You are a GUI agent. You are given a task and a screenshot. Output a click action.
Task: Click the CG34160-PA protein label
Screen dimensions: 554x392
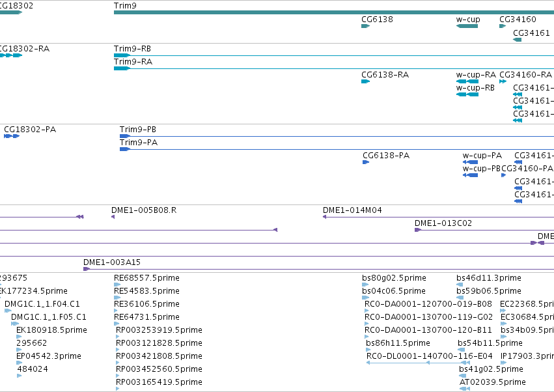(527, 169)
